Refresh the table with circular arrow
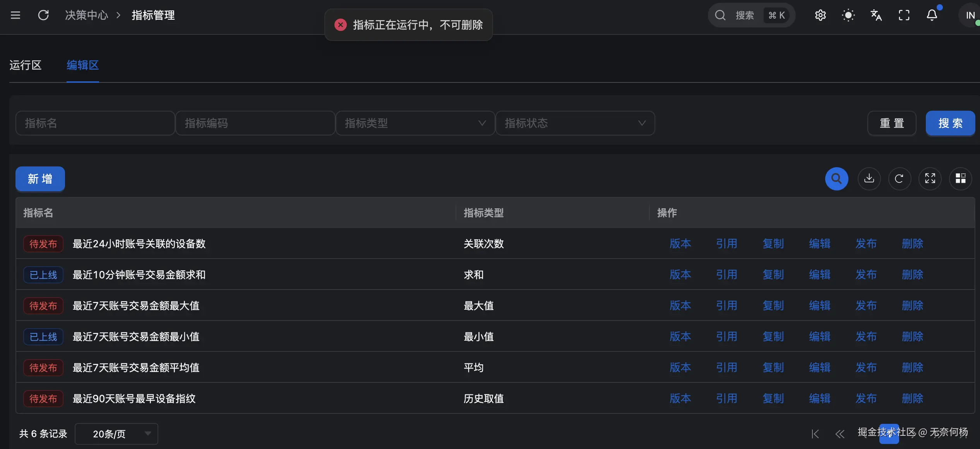 [x=899, y=178]
